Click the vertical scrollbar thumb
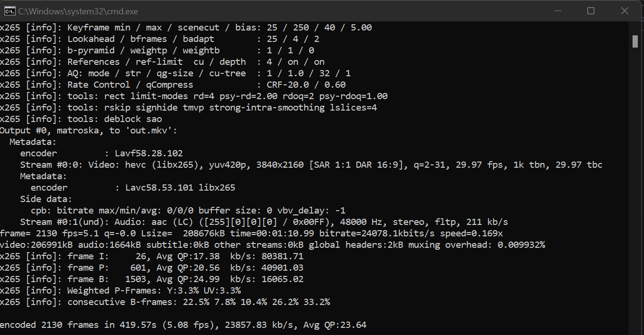 pos(635,41)
